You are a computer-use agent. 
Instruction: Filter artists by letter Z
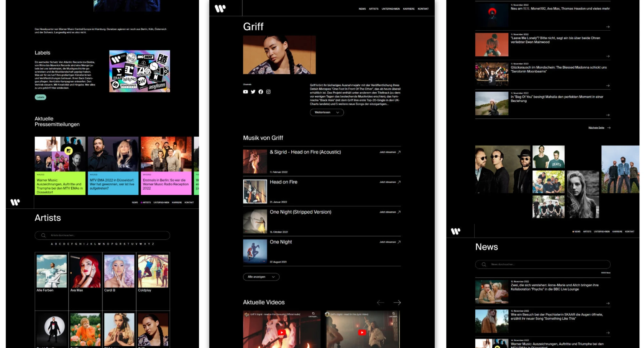[x=153, y=244]
